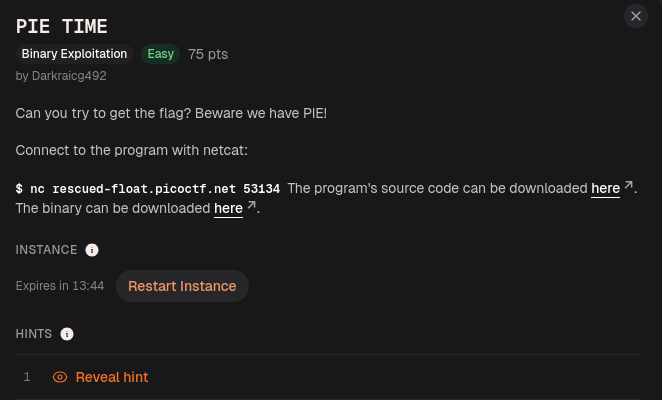Image resolution: width=662 pixels, height=400 pixels.
Task: Close the PIE TIME challenge dialog
Action: pyautogui.click(x=635, y=16)
